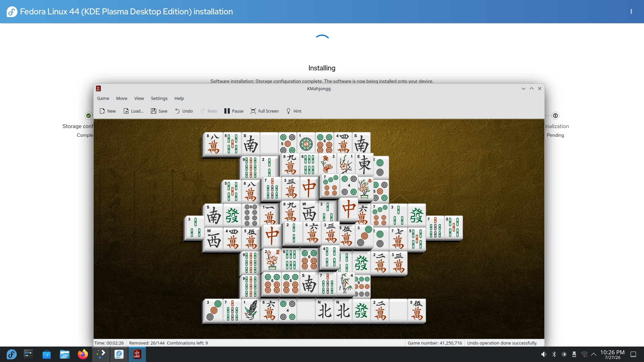Select the 1 of circles tile
Viewport: 644px width, 362px height.
click(x=306, y=144)
